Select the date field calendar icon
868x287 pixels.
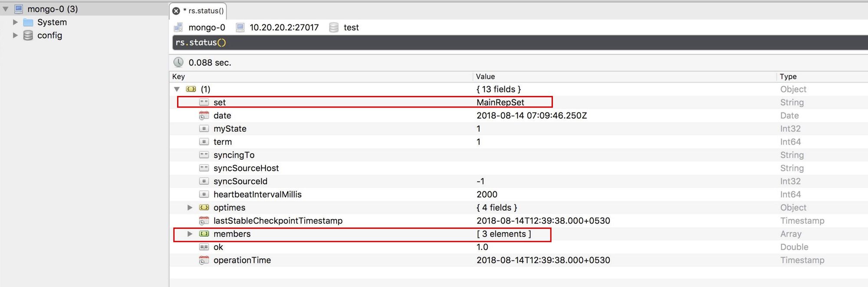coord(204,115)
